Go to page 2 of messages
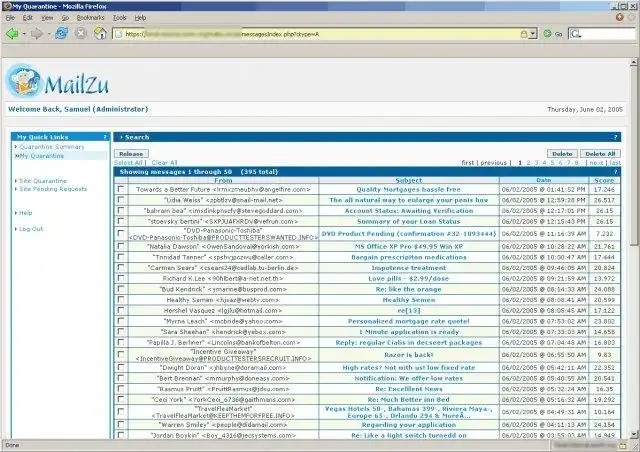This screenshot has height=452, width=640. click(x=529, y=163)
